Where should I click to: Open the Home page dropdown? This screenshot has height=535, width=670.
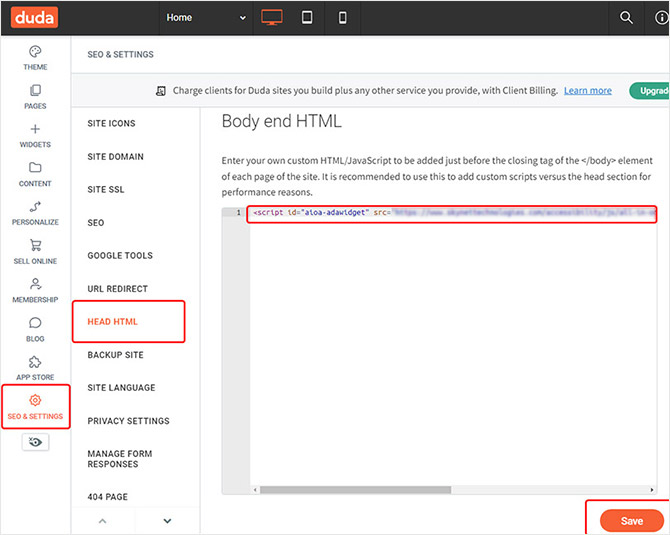pyautogui.click(x=205, y=17)
